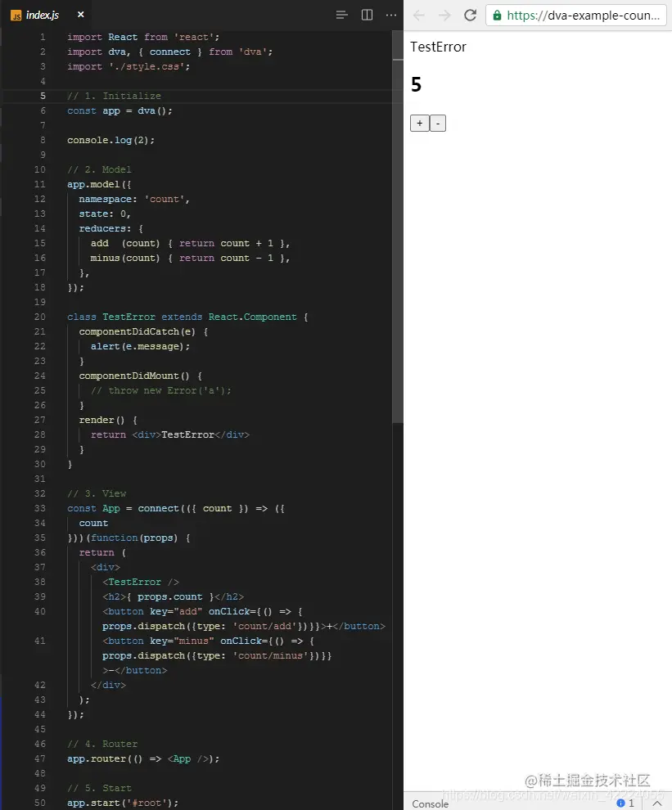
Task: Click the "console.log(2);" line
Action: click(110, 140)
